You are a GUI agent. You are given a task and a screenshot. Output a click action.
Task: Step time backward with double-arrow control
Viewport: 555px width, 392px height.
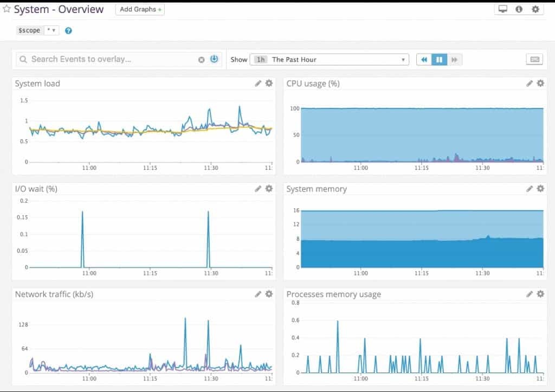pyautogui.click(x=424, y=60)
